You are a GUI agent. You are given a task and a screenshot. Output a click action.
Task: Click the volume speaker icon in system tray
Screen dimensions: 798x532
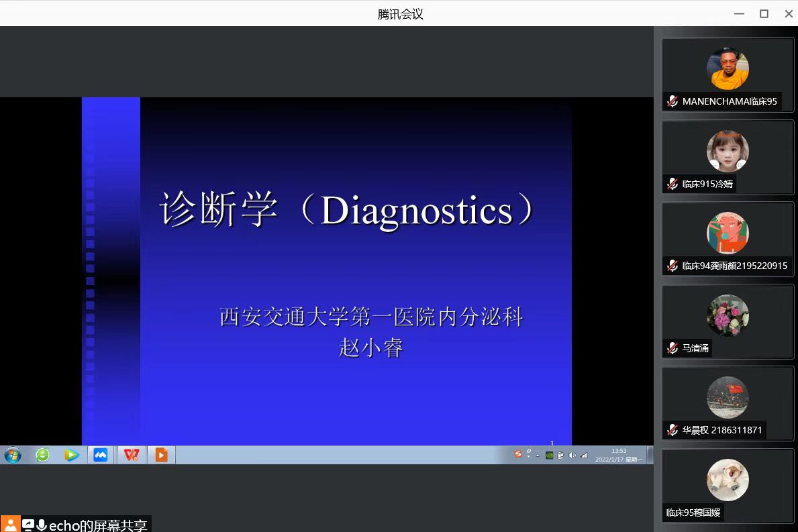(x=572, y=455)
